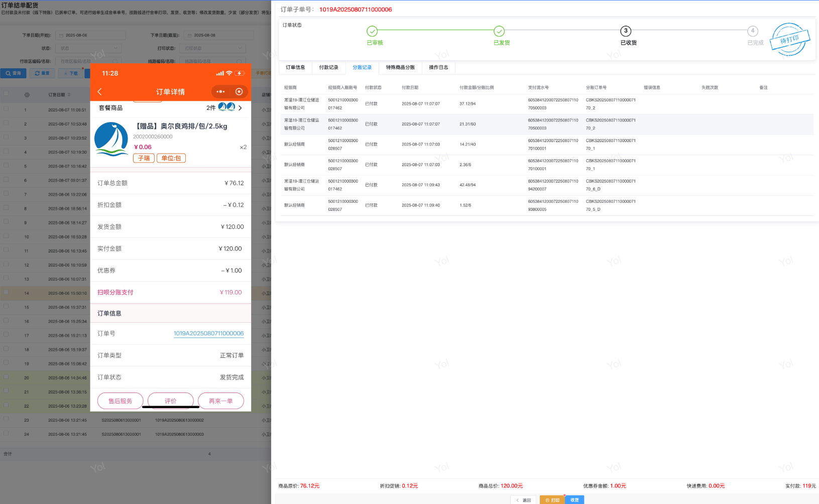Tap the mini program close target icon
The image size is (819, 504).
239,91
